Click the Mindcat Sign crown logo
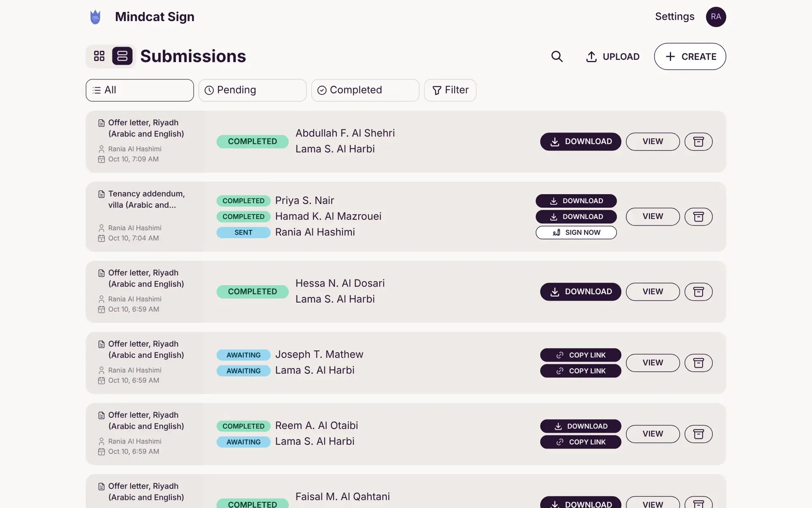 tap(96, 17)
